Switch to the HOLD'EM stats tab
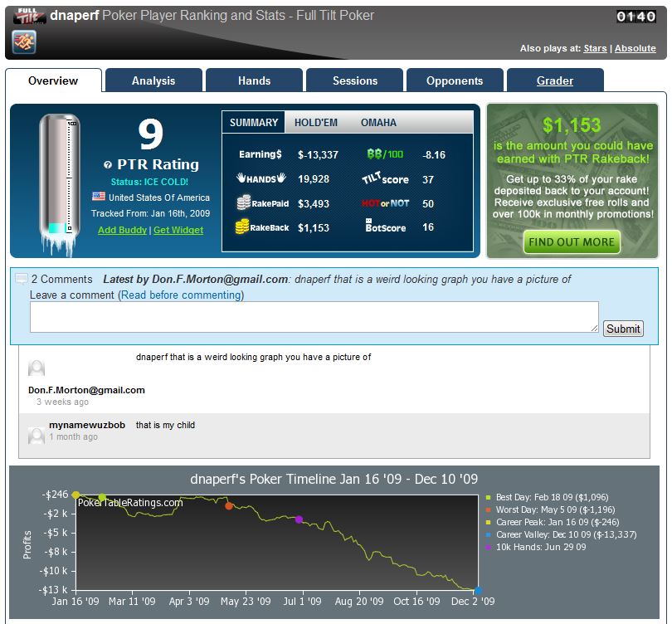This screenshot has height=624, width=672. click(x=316, y=123)
